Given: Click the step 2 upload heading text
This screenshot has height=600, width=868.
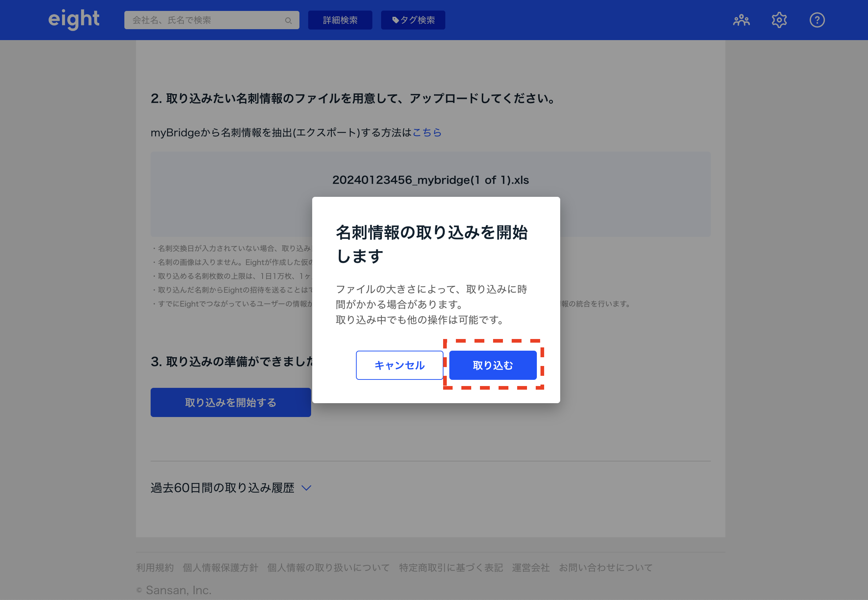Looking at the screenshot, I should (x=353, y=98).
